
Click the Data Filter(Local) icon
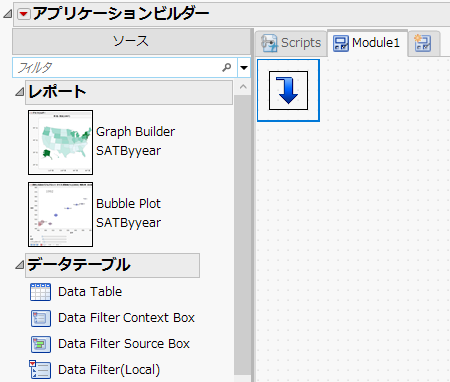tap(40, 370)
